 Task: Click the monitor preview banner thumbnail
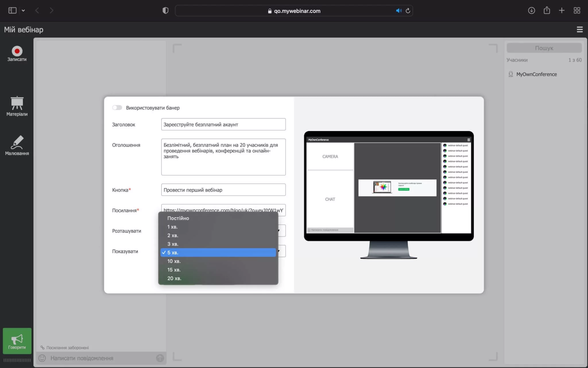point(397,188)
